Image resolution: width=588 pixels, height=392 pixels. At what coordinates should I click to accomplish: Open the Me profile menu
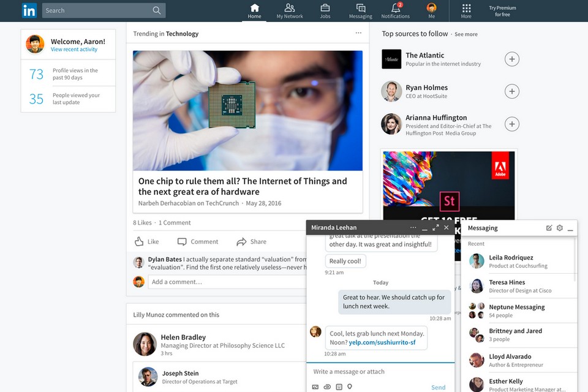432,11
